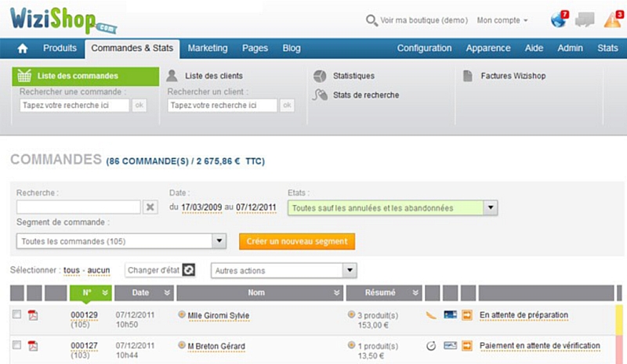
Task: Click Créer un nouveau segment button
Action: coord(296,241)
